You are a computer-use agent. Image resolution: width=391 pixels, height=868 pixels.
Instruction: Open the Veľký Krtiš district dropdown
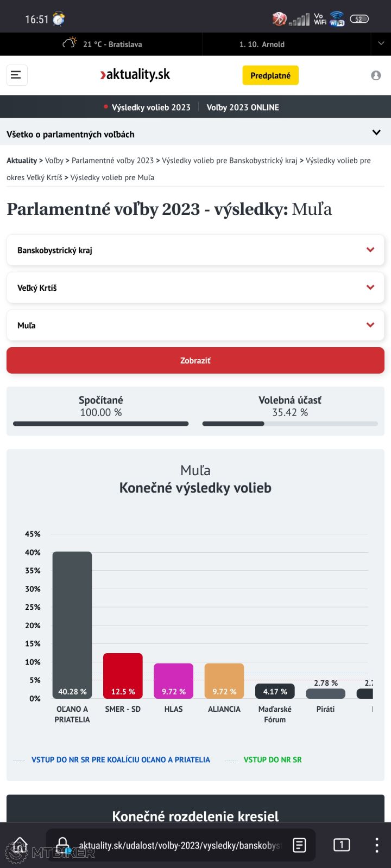[x=370, y=288]
